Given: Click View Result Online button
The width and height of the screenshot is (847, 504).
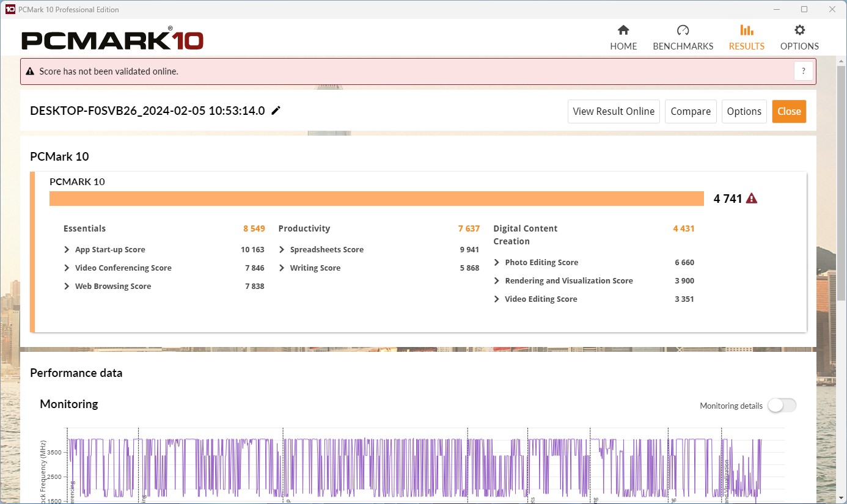Looking at the screenshot, I should 614,111.
